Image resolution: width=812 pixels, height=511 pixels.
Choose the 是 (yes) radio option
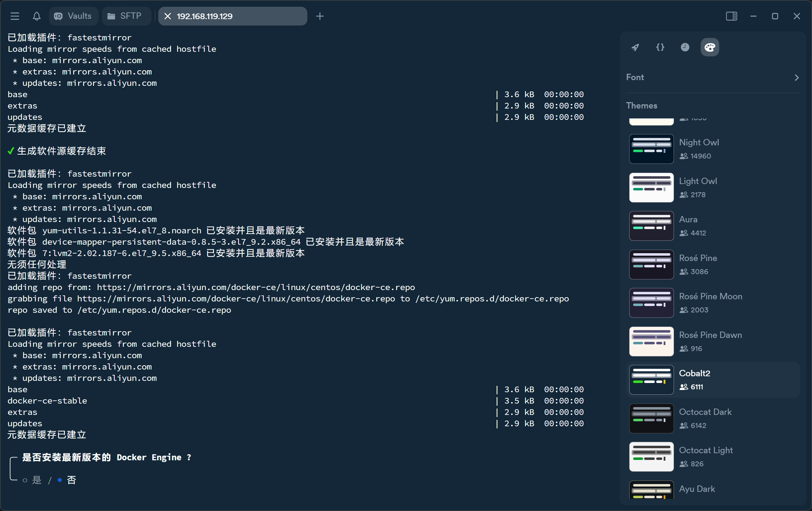click(32, 480)
